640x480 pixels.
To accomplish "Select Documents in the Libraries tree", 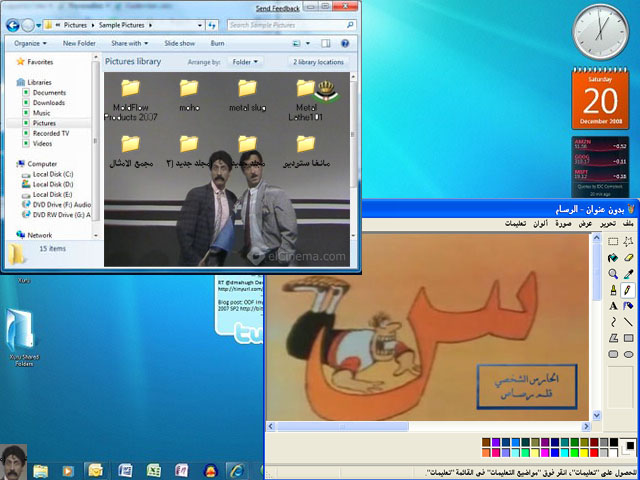I will [49, 93].
